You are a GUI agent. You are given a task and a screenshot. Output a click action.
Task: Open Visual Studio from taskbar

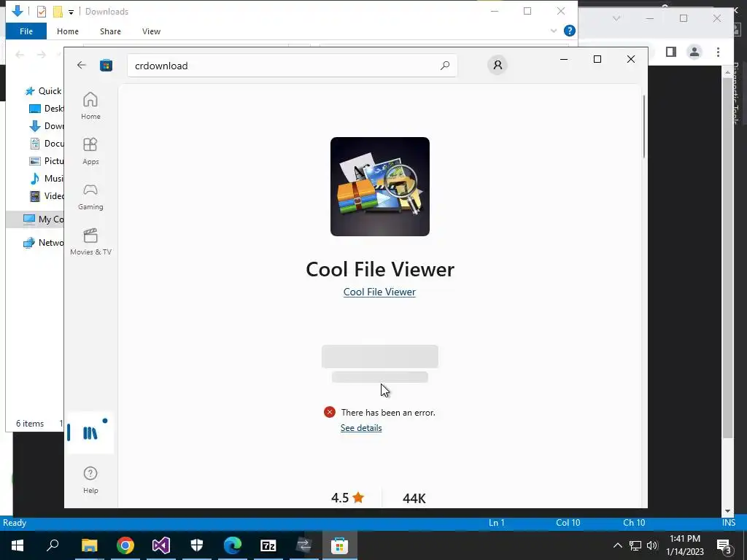point(161,545)
